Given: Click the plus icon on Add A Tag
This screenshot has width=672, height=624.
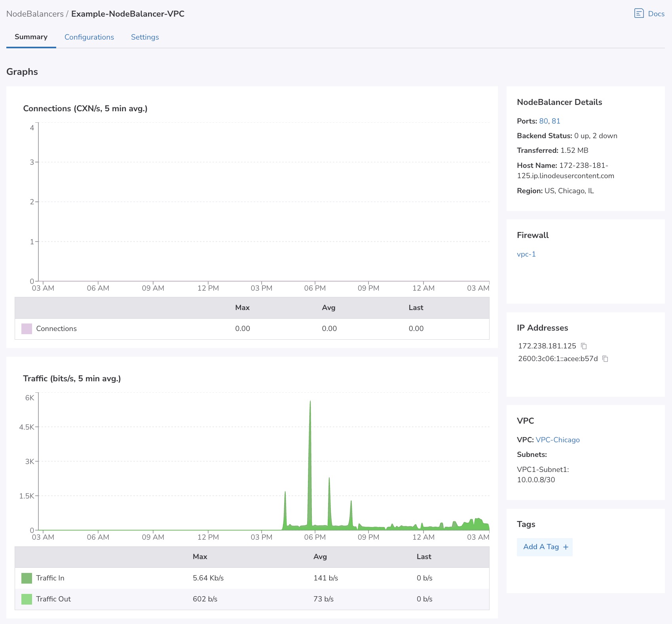Looking at the screenshot, I should coord(566,547).
